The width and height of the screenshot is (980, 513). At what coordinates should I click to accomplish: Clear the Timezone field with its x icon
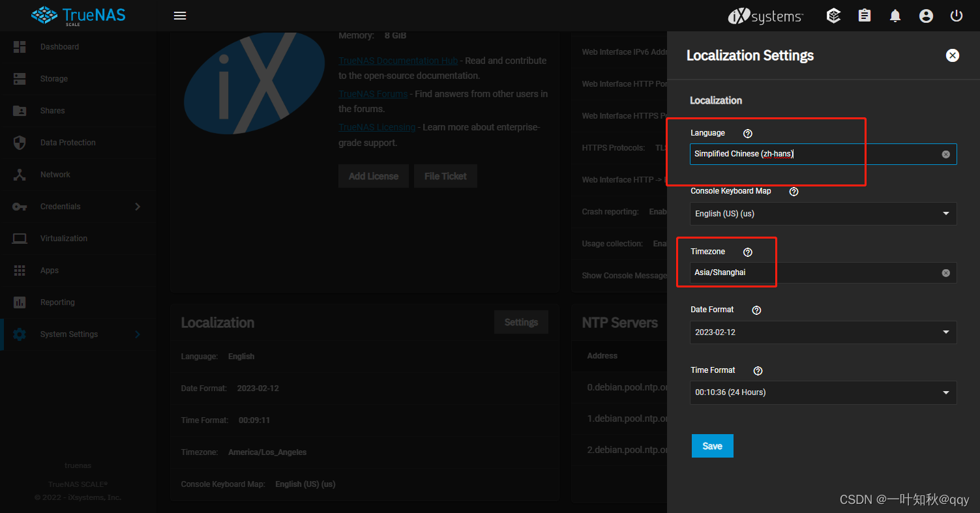point(945,273)
